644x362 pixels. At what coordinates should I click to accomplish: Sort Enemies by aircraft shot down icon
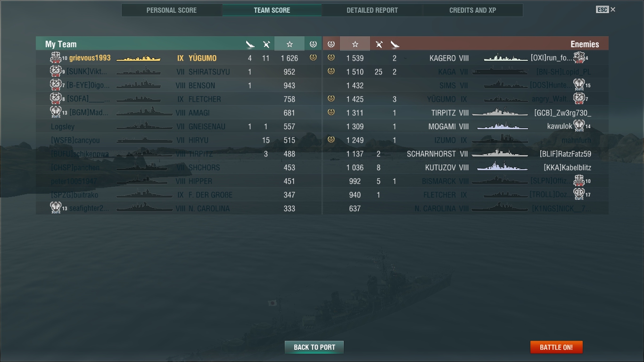(379, 44)
